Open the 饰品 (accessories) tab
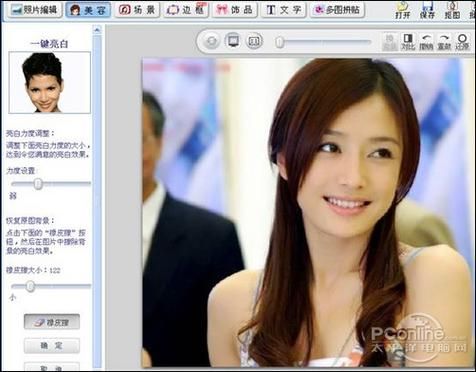The image size is (476, 372). (x=235, y=10)
